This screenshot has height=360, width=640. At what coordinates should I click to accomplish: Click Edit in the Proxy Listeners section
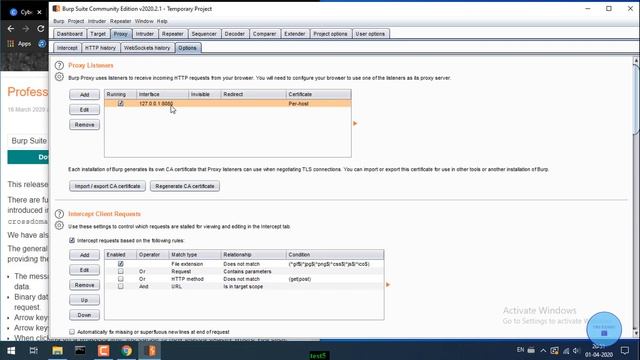coord(84,110)
